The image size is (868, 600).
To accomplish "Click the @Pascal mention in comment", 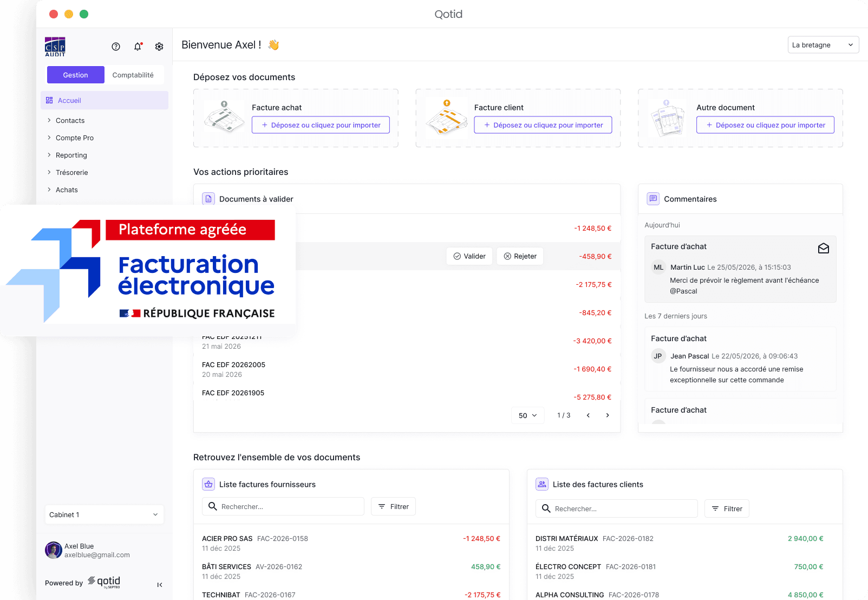I will (683, 291).
